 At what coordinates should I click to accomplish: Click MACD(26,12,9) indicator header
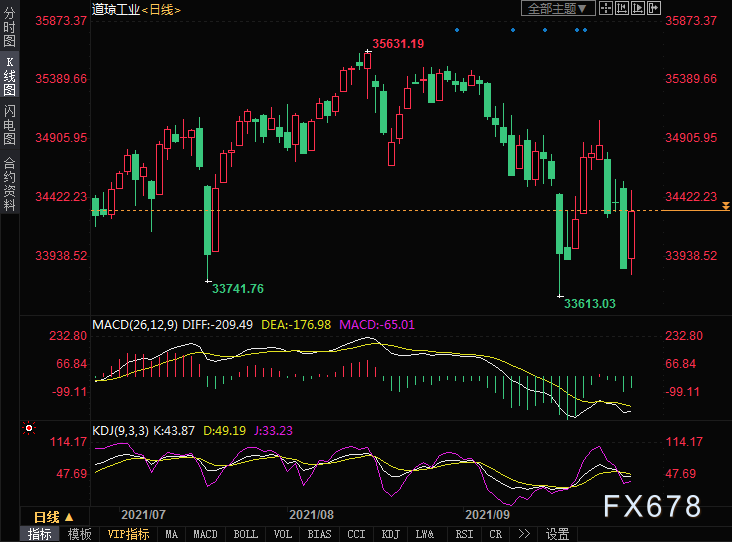tap(135, 325)
